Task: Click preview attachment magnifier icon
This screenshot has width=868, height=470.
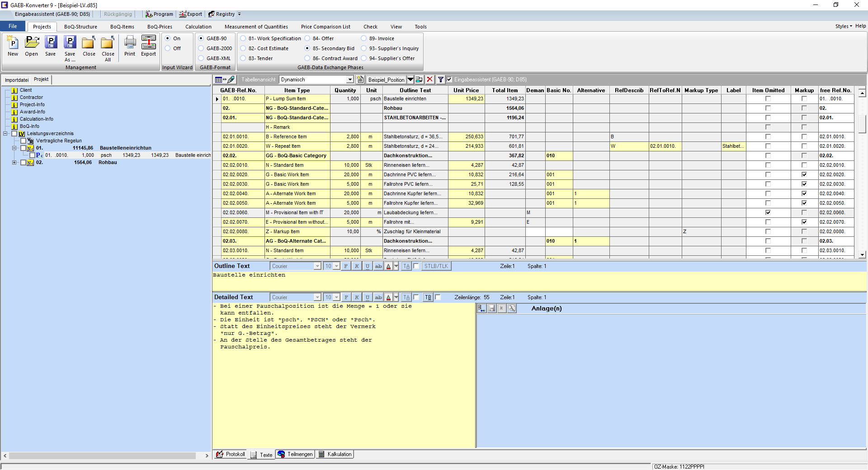Action: click(x=512, y=308)
